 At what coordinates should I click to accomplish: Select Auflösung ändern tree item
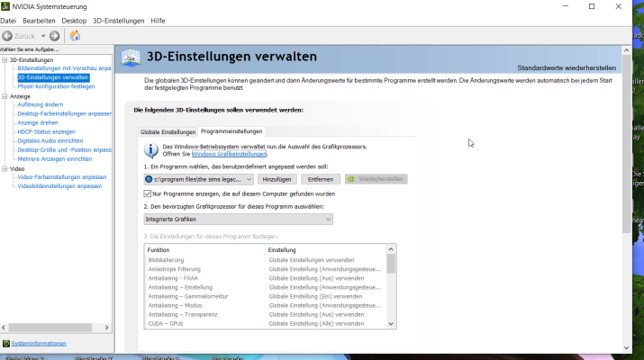pyautogui.click(x=41, y=104)
